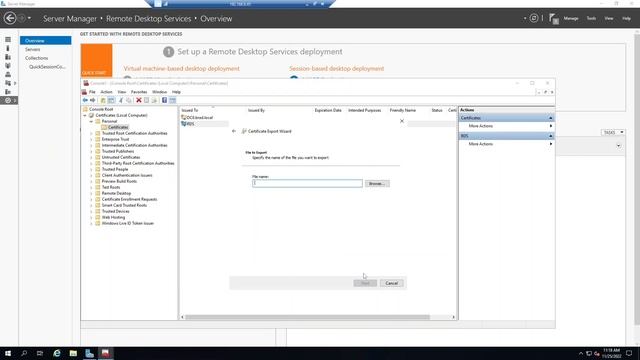Collapse the Certificates section in Actions pane
This screenshot has width=640, height=360.
coord(551,118)
